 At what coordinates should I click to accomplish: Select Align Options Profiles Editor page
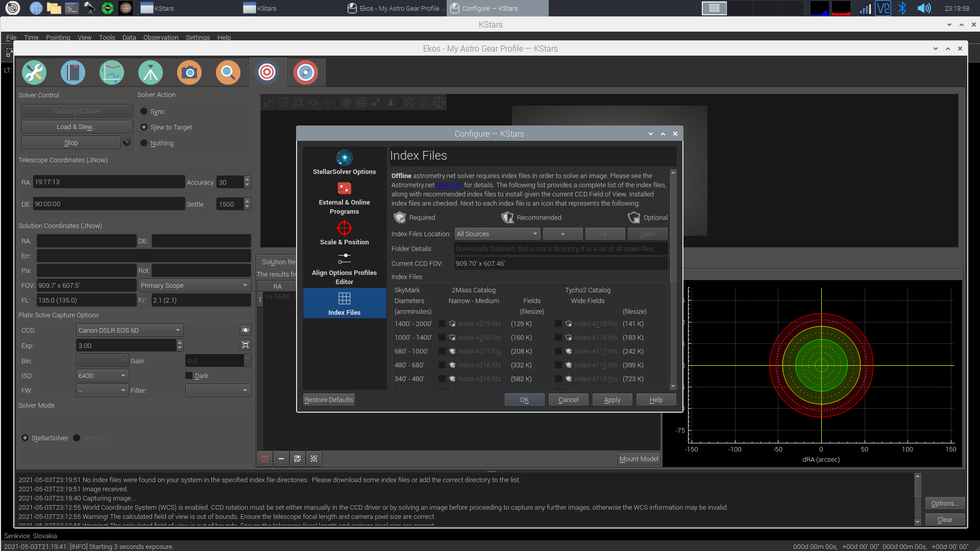tap(345, 268)
